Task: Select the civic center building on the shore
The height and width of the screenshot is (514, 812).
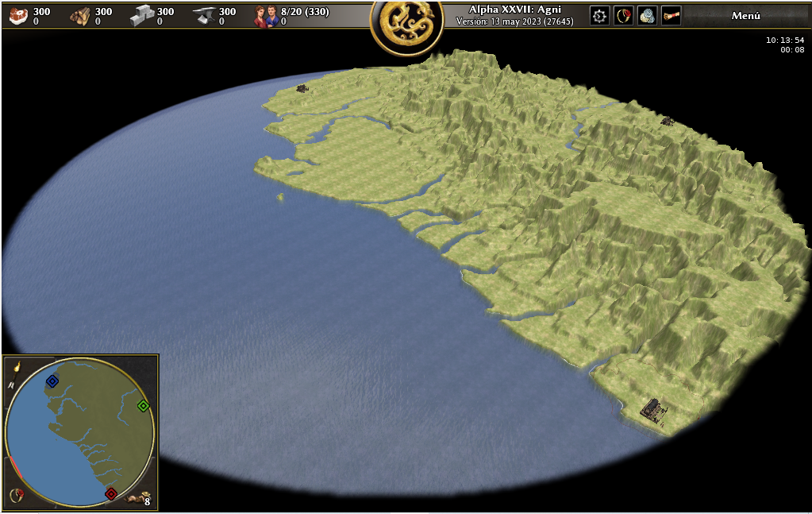Action: [x=653, y=410]
